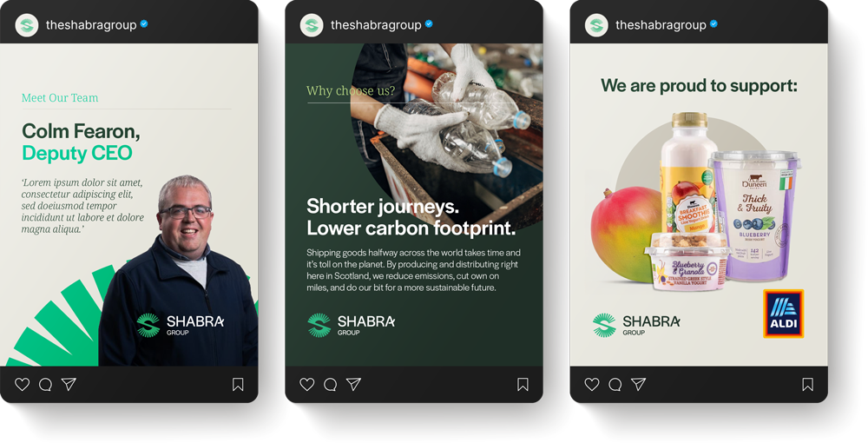Like the proud to support post

tap(592, 384)
